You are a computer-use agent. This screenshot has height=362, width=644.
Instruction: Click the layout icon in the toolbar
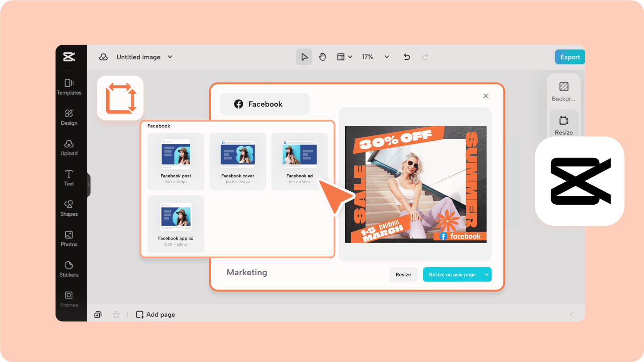click(x=341, y=57)
